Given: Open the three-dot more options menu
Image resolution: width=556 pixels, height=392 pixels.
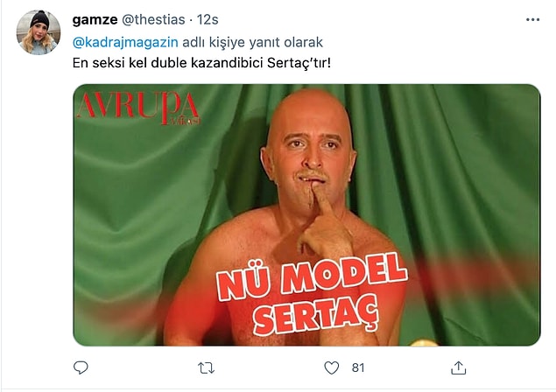Looking at the screenshot, I should point(532,20).
